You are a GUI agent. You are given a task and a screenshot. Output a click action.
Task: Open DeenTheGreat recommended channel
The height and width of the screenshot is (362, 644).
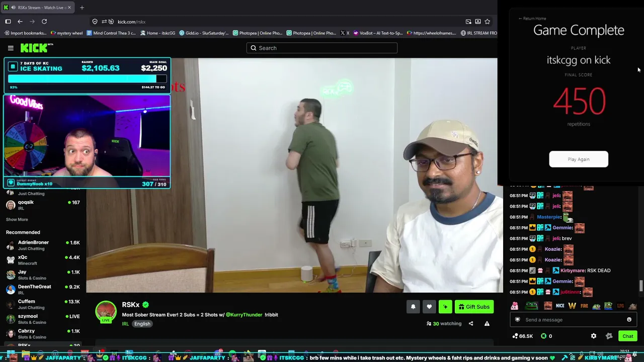[43, 290]
